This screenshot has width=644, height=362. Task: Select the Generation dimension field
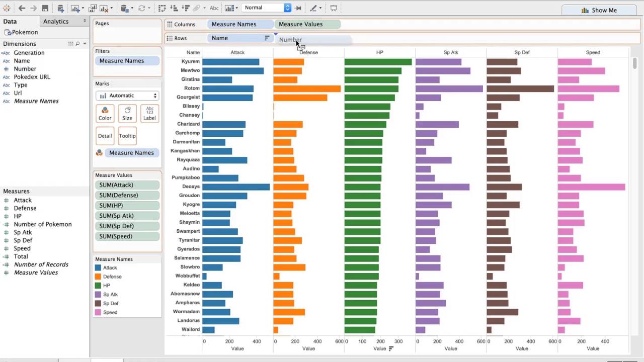click(x=29, y=53)
